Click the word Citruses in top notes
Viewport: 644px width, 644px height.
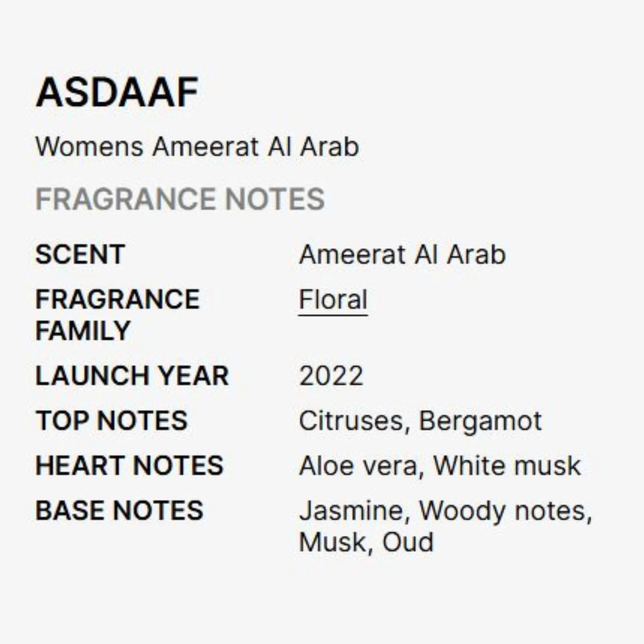pos(351,420)
